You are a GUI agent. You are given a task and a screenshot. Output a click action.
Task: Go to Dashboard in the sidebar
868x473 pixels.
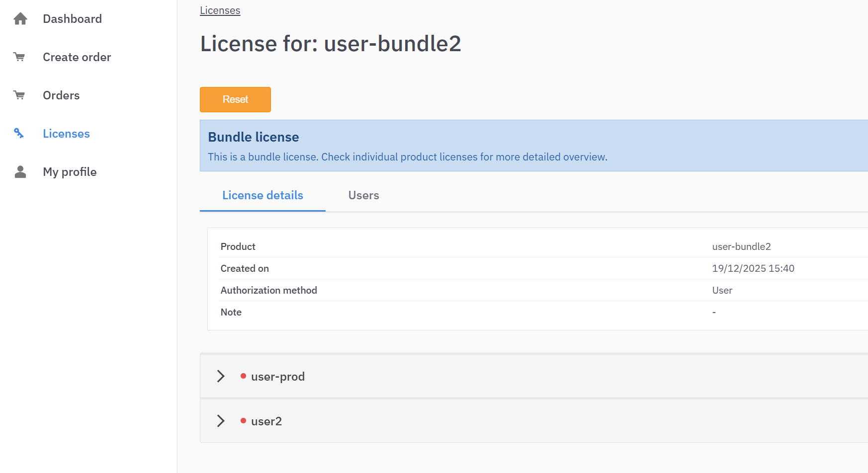point(72,19)
